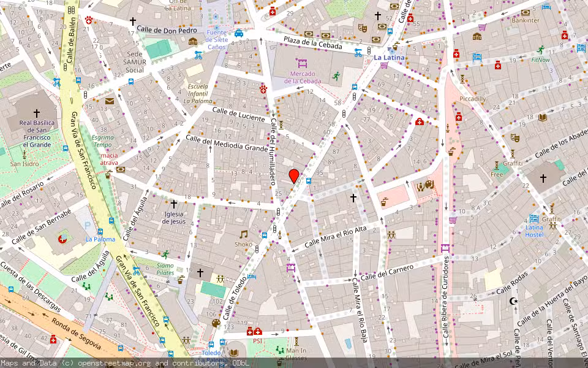This screenshot has height=368, width=588.
Task: Select the running figure icon at FitNow
Action: click(x=541, y=49)
